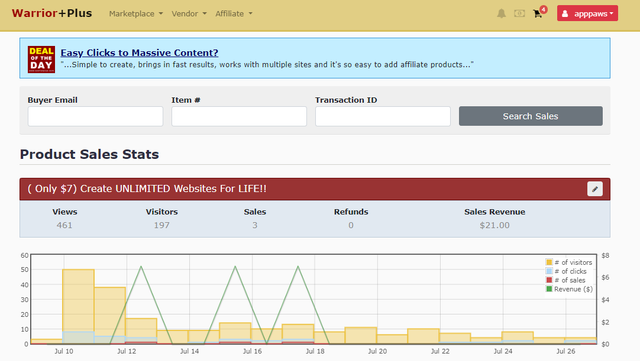640x361 pixels.
Task: Toggle '# of clicks' legend swatch
Action: click(549, 271)
